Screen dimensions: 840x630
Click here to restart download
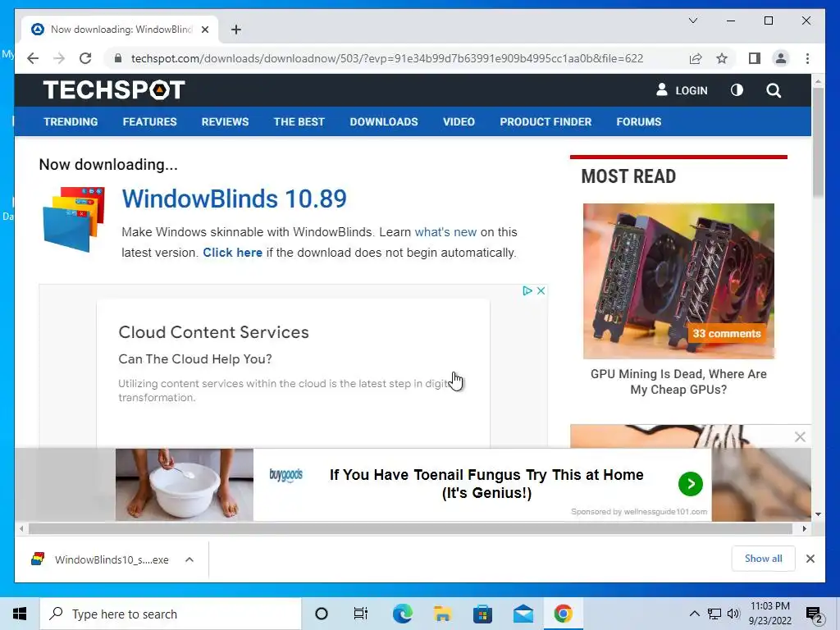(x=232, y=253)
